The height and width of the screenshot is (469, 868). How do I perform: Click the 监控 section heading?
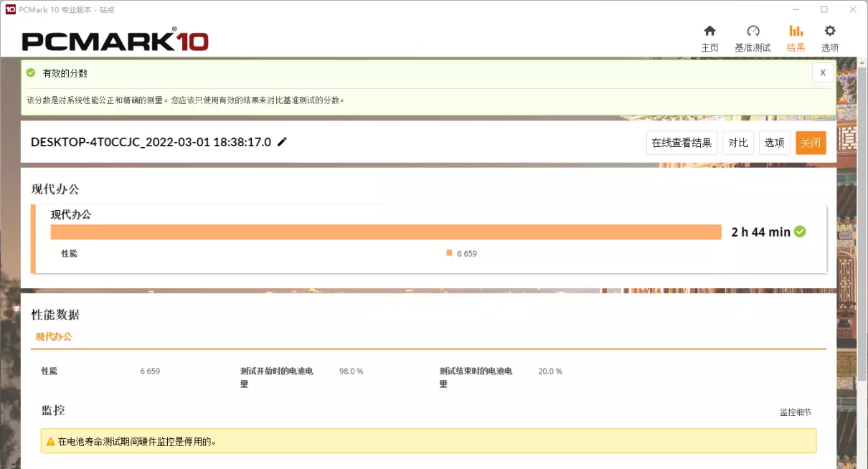pyautogui.click(x=53, y=410)
